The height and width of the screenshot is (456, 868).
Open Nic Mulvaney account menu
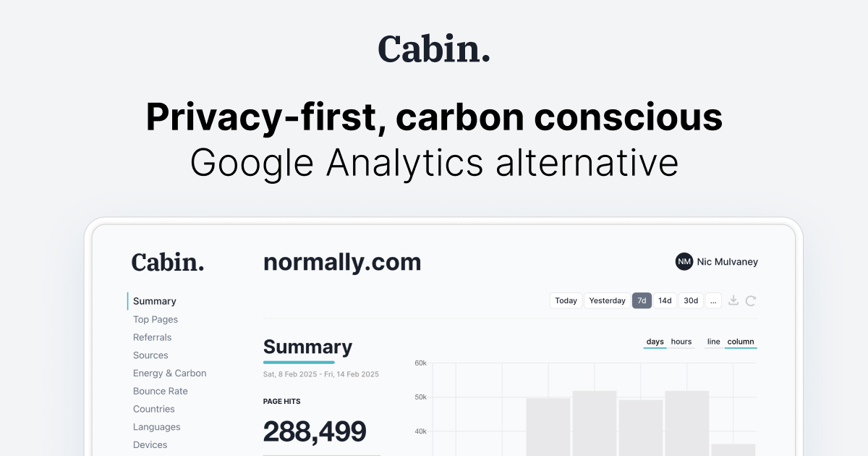pos(728,262)
